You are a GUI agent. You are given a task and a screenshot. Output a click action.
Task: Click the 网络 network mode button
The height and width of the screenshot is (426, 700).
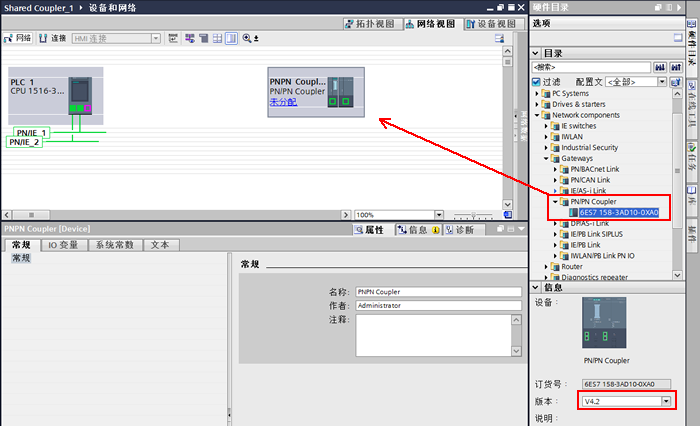(18, 38)
